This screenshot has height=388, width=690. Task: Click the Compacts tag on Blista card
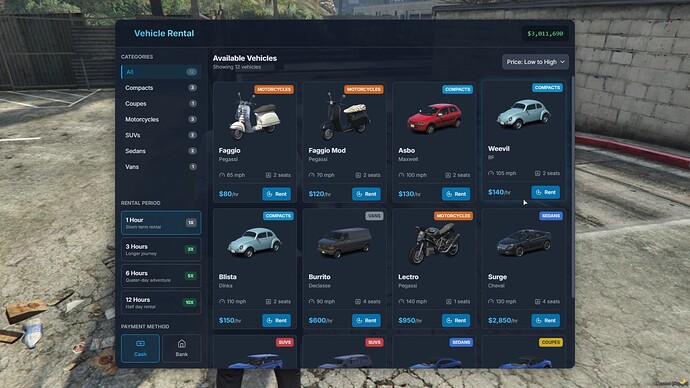(278, 216)
